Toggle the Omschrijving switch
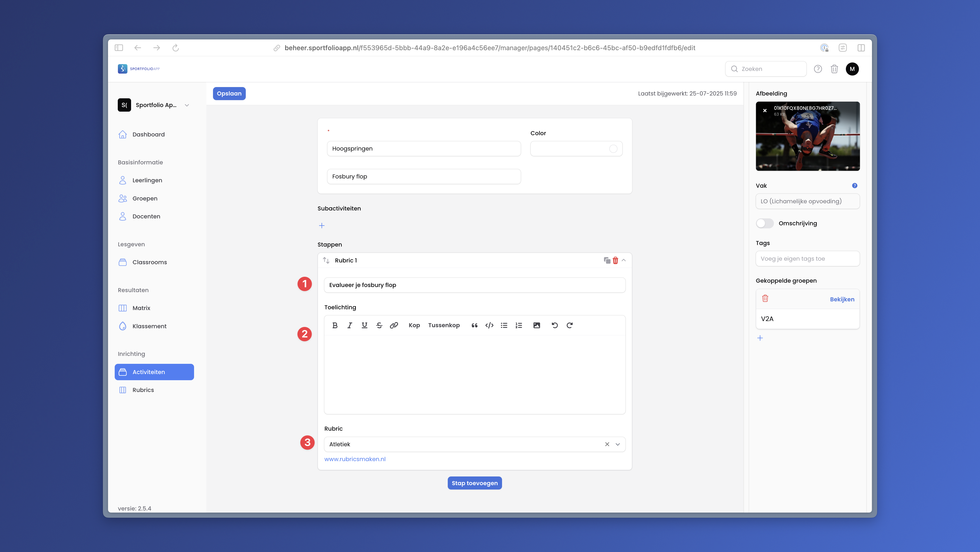 pos(764,223)
